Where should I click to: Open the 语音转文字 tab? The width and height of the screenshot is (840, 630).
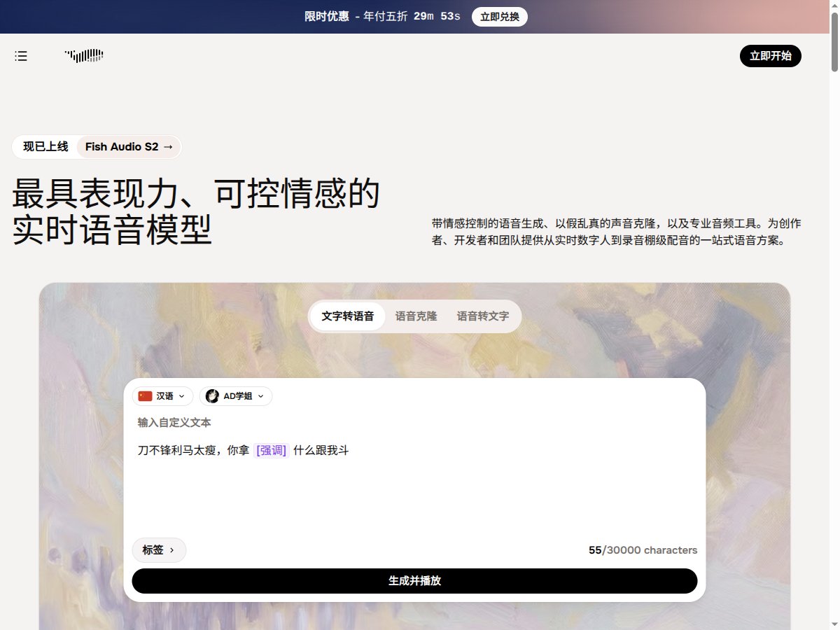[x=482, y=316]
